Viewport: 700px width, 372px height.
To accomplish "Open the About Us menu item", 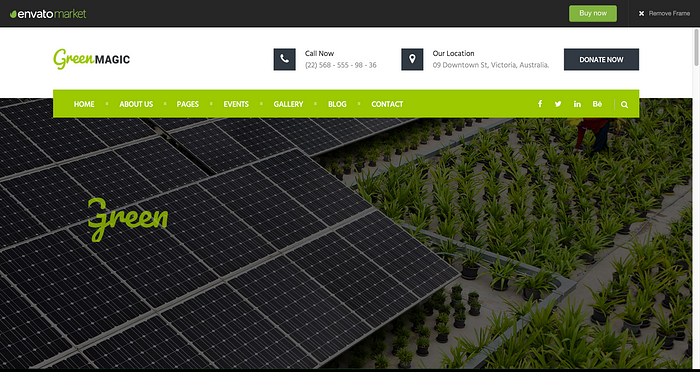I will pyautogui.click(x=136, y=104).
